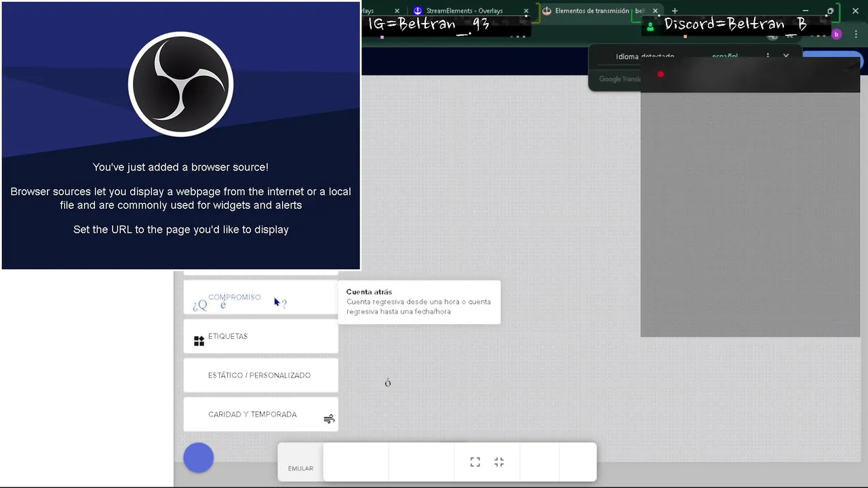Close the Elementos de transmisión tab
Image resolution: width=868 pixels, height=488 pixels.
[656, 11]
